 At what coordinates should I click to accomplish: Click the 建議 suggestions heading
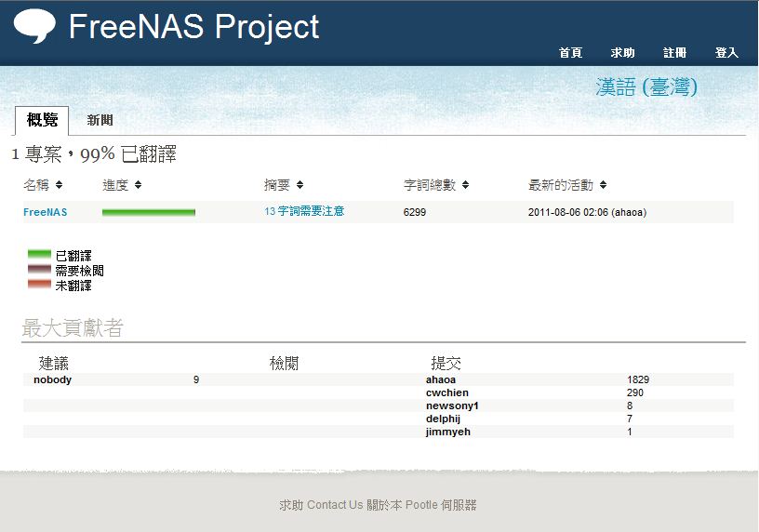(x=54, y=363)
